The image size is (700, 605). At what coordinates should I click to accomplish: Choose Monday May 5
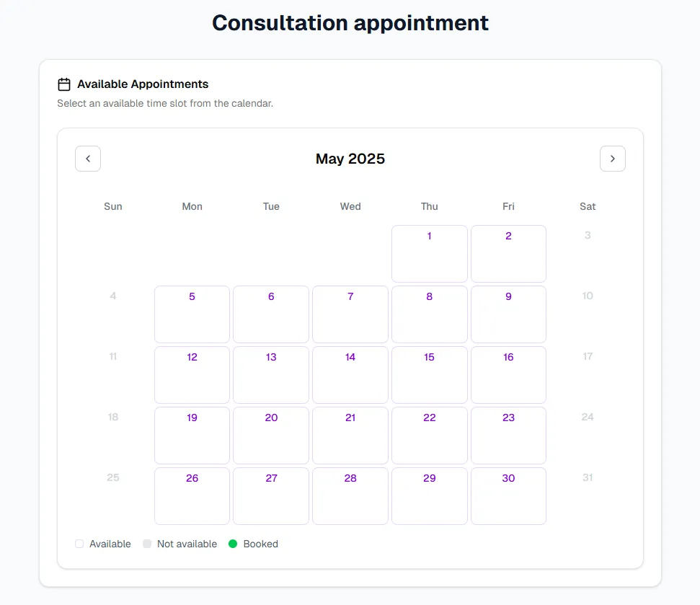pyautogui.click(x=192, y=314)
